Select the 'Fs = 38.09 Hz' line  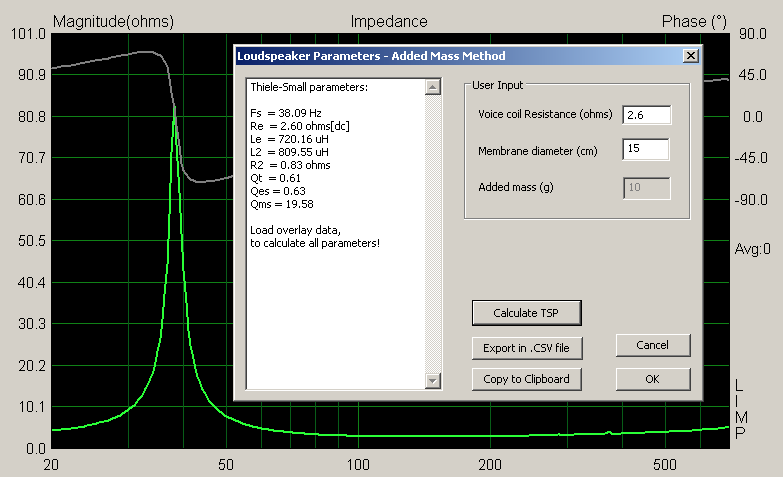coord(286,113)
